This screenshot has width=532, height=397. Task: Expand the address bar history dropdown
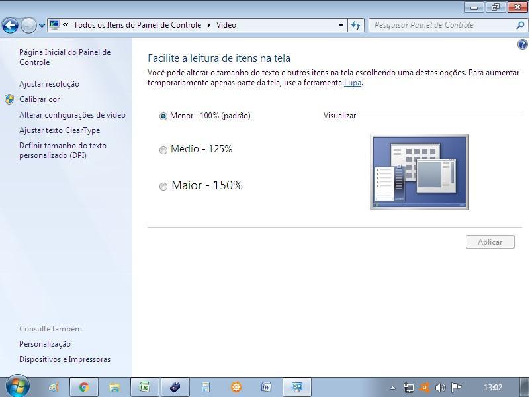pos(341,25)
